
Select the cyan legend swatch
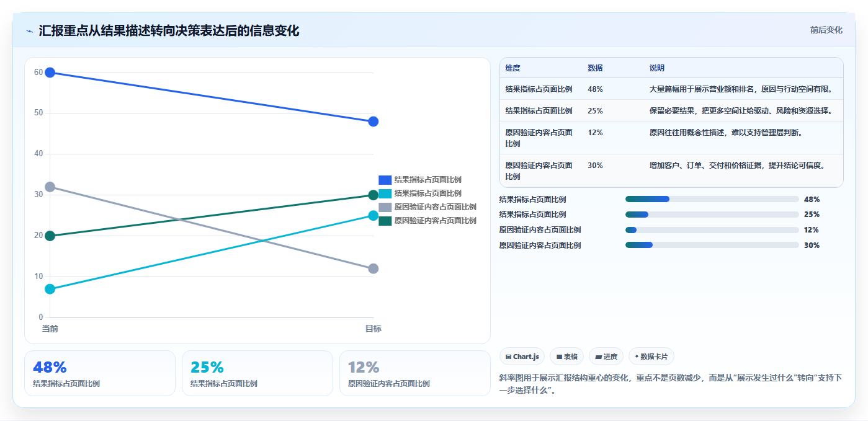[385, 193]
